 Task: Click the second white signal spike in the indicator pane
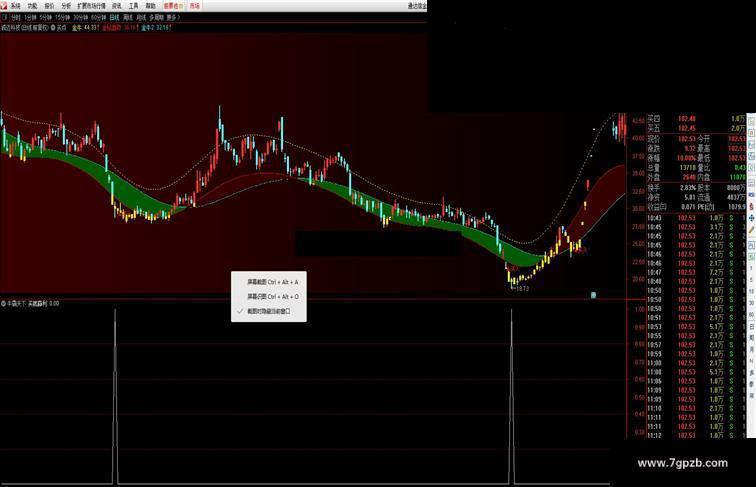coord(512,395)
